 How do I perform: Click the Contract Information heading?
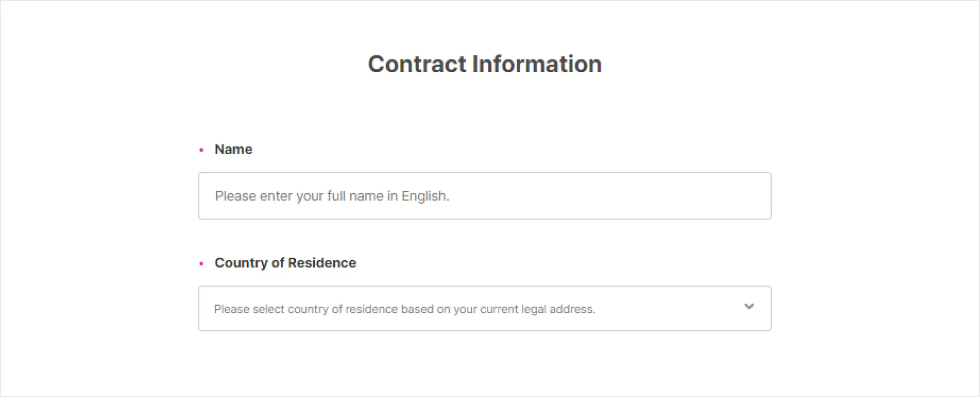tap(484, 64)
